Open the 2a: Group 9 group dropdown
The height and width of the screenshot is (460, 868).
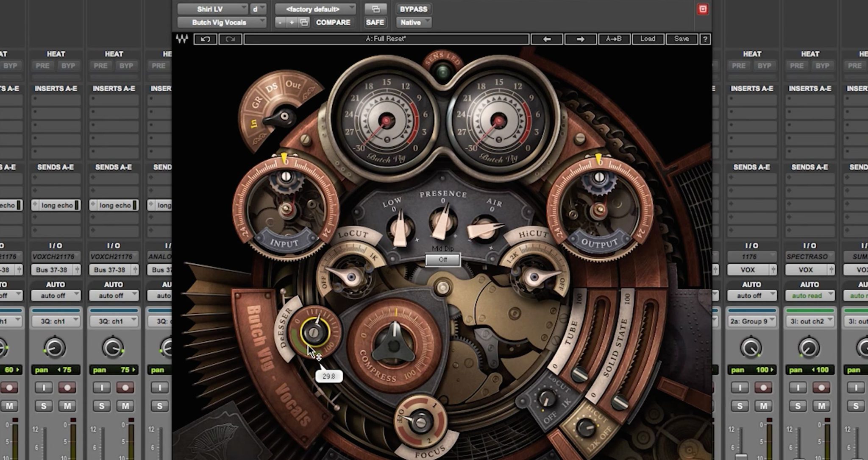coord(752,321)
